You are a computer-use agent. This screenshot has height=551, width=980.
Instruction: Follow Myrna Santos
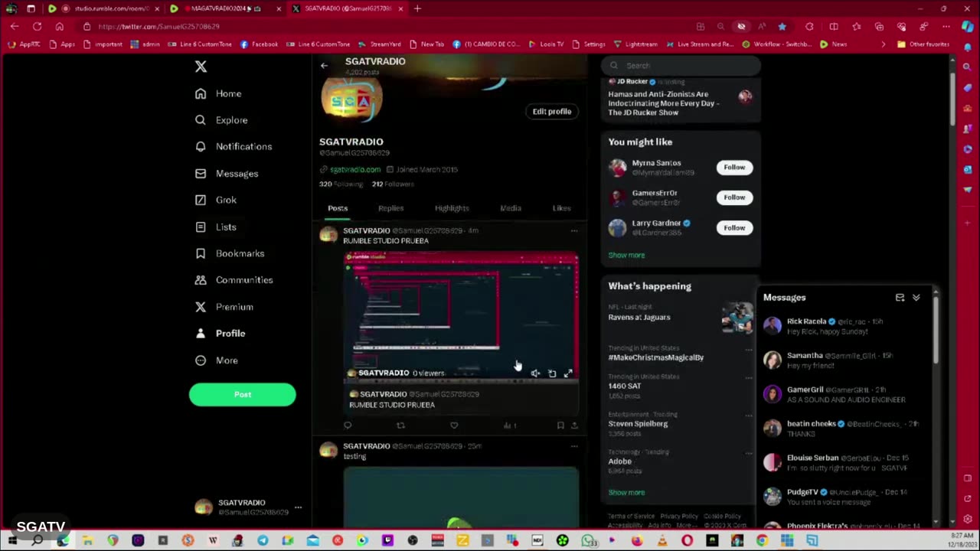click(734, 167)
